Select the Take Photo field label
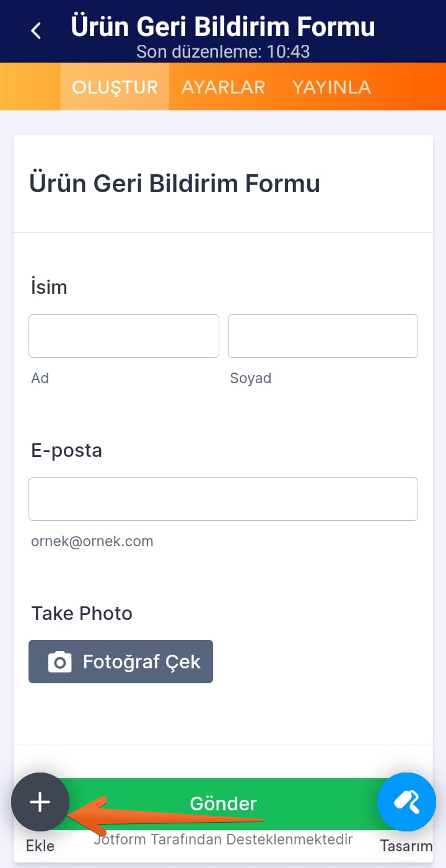Viewport: 446px width, 868px height. click(x=82, y=613)
